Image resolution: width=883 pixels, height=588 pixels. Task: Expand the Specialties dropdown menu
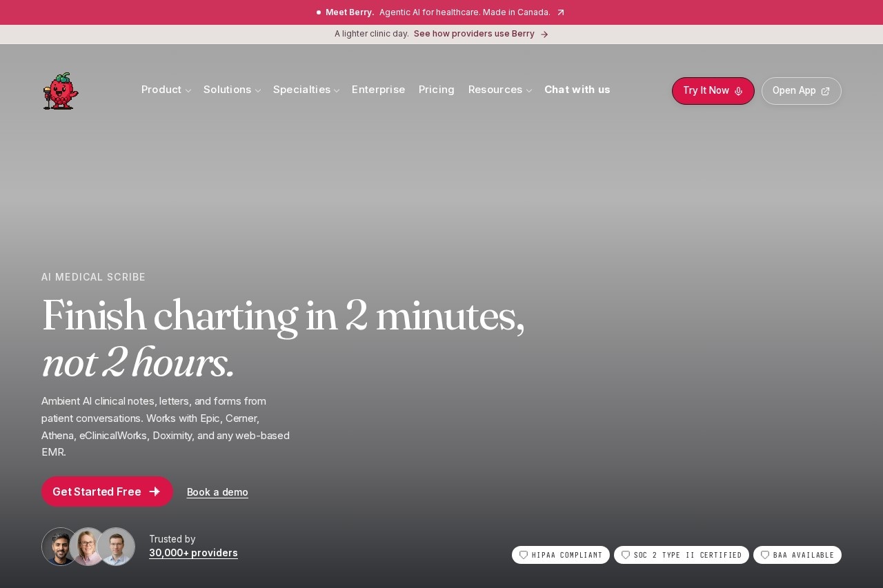[x=306, y=90]
